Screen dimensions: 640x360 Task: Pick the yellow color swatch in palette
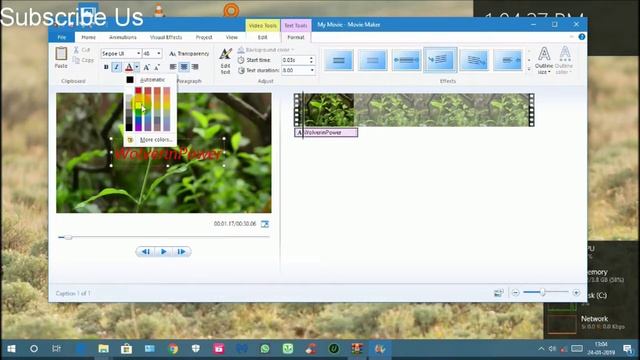[x=138, y=106]
